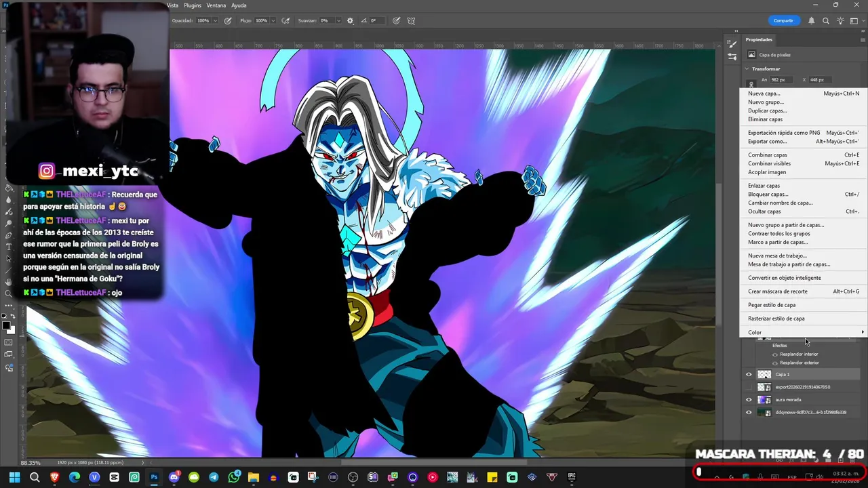The height and width of the screenshot is (488, 868).
Task: Expand the Color submenu
Action: click(x=803, y=332)
